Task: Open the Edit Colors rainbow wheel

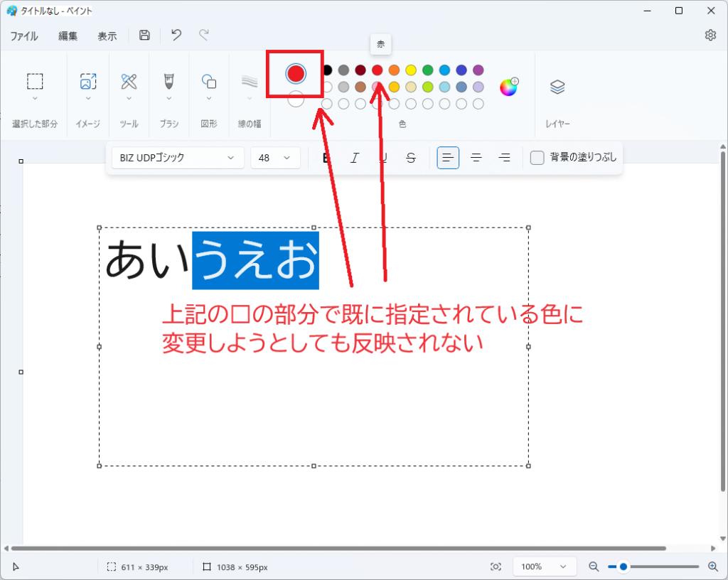Action: point(509,87)
